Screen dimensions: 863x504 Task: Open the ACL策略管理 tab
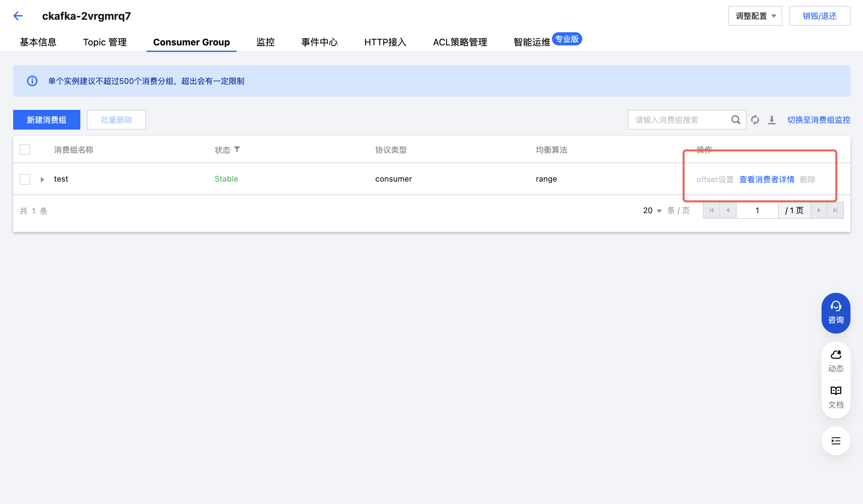[459, 42]
